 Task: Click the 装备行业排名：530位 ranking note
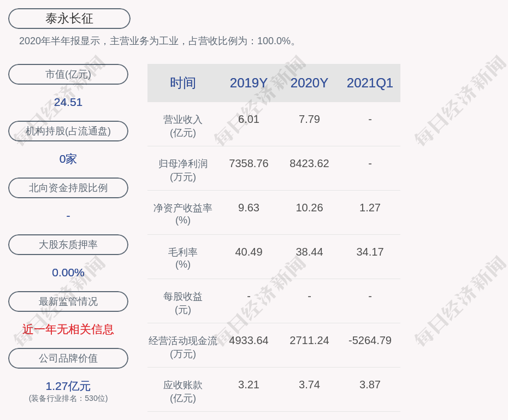click(x=68, y=398)
